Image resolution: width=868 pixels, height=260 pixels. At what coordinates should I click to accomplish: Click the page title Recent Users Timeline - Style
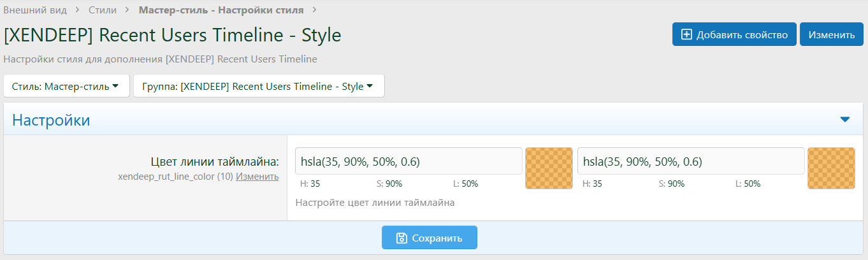coord(173,35)
